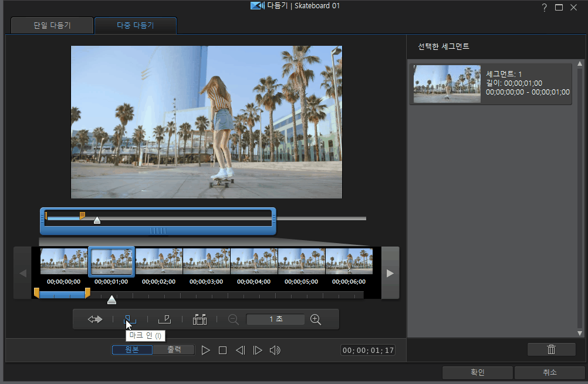Confirm with the 확인 button
This screenshot has width=588, height=384.
(x=477, y=372)
